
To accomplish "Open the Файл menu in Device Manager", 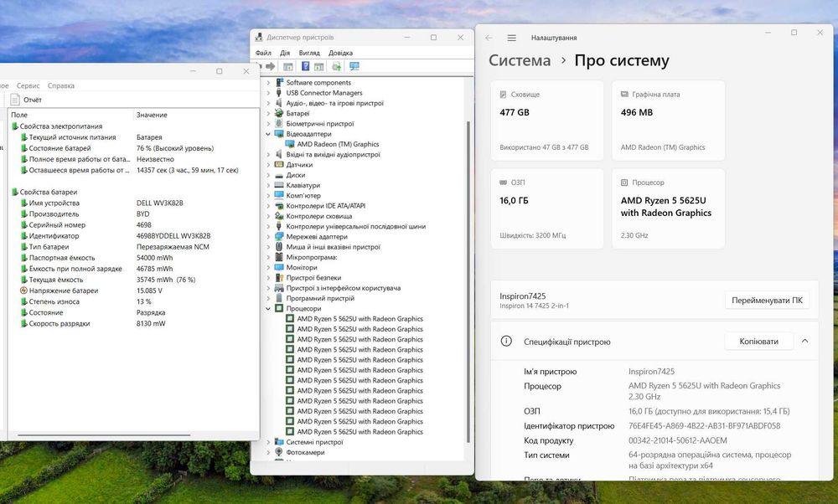I will pos(263,53).
